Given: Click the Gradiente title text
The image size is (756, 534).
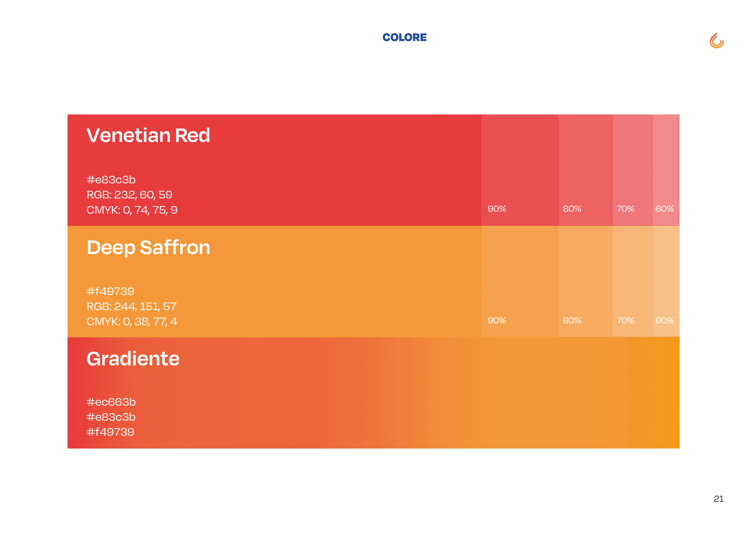Looking at the screenshot, I should click(133, 359).
